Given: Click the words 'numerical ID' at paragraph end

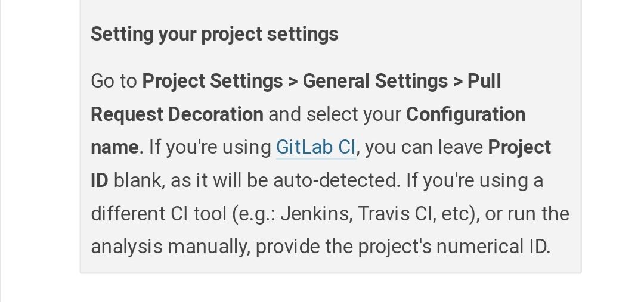Looking at the screenshot, I should click(x=493, y=247).
